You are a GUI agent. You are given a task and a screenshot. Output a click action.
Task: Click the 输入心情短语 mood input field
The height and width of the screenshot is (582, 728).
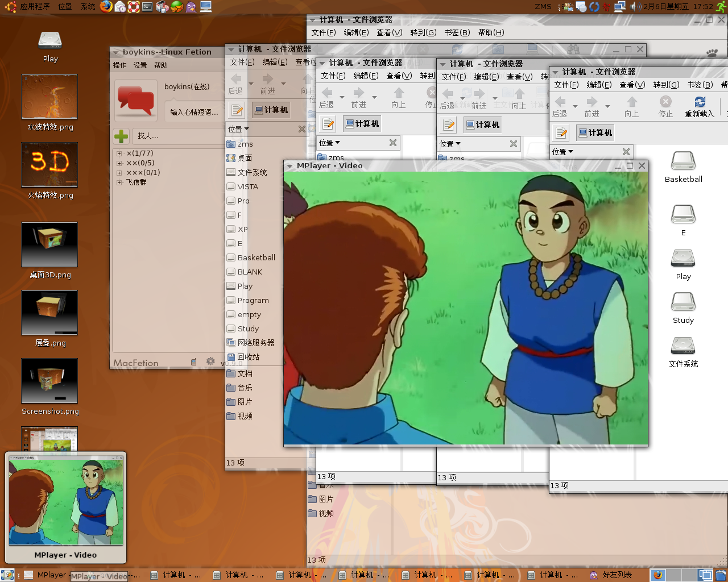[195, 112]
